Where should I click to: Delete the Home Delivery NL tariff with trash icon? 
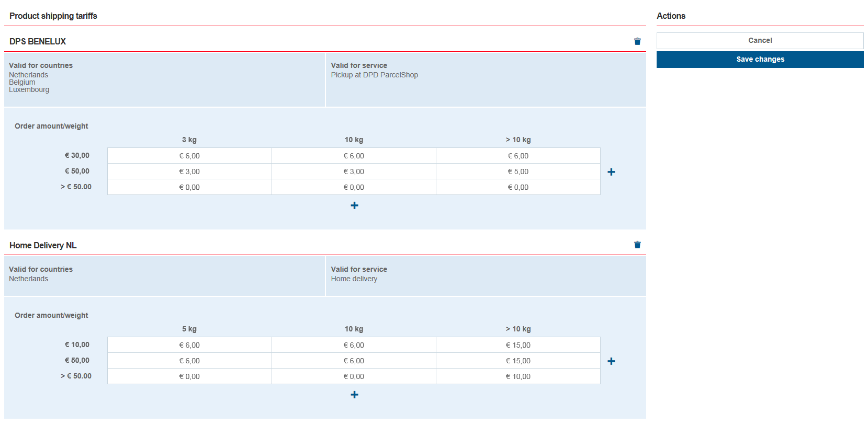pyautogui.click(x=637, y=245)
